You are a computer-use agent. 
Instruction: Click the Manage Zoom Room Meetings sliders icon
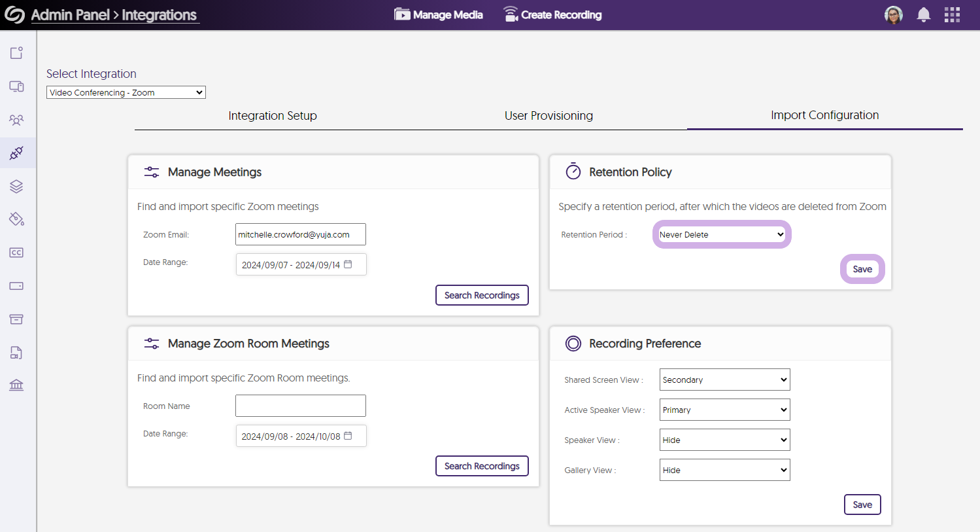[x=152, y=344]
